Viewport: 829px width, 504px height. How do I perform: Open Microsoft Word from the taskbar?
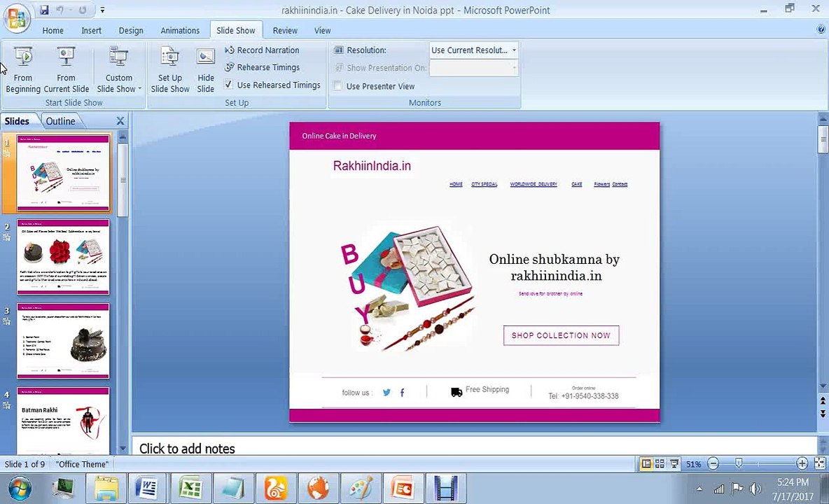click(146, 488)
